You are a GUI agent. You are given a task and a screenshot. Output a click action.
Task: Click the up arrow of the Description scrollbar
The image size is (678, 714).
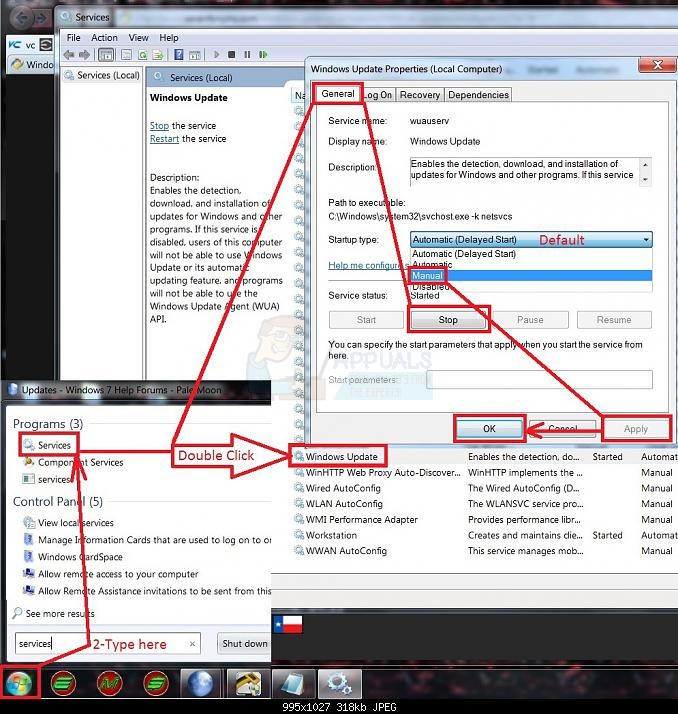click(645, 164)
